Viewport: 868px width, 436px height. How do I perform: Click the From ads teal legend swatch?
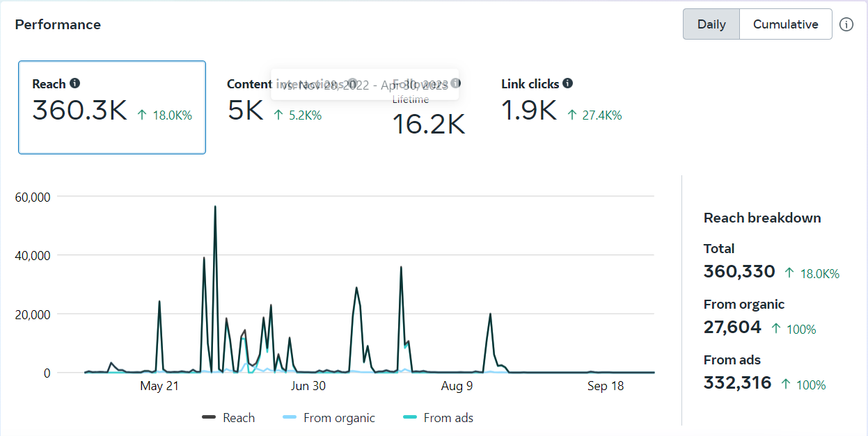pyautogui.click(x=410, y=418)
